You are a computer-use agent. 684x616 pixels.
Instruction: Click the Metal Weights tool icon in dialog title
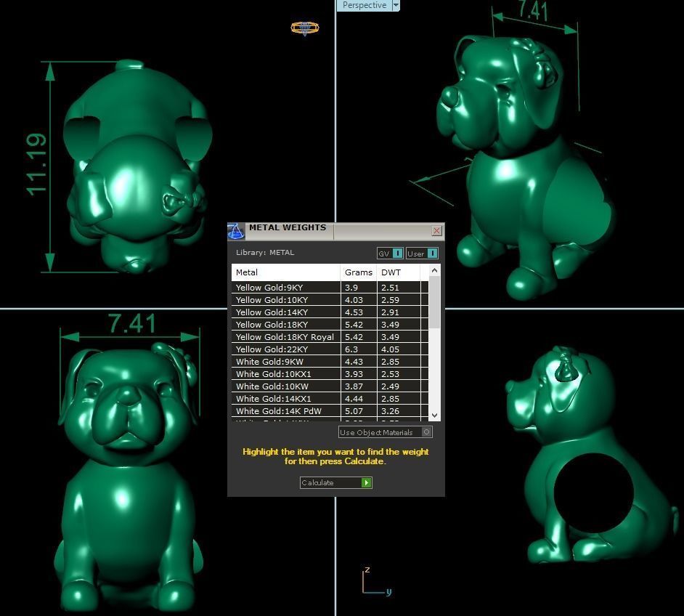(x=236, y=232)
